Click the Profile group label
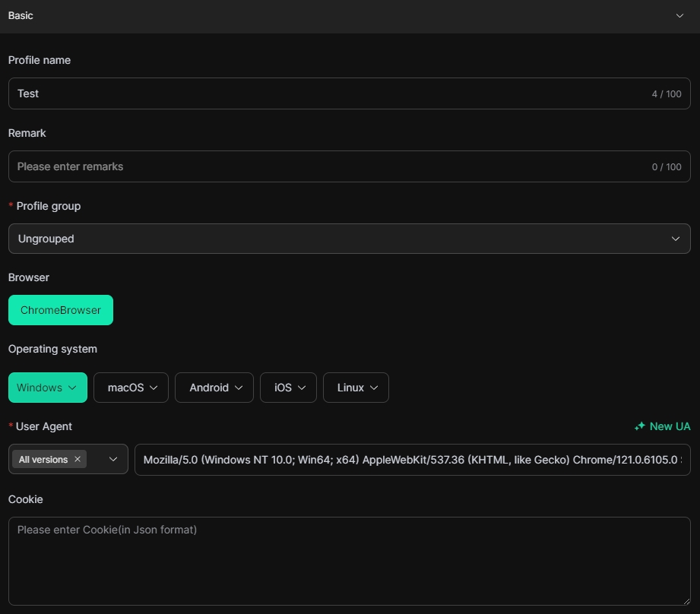This screenshot has width=700, height=614. [49, 206]
